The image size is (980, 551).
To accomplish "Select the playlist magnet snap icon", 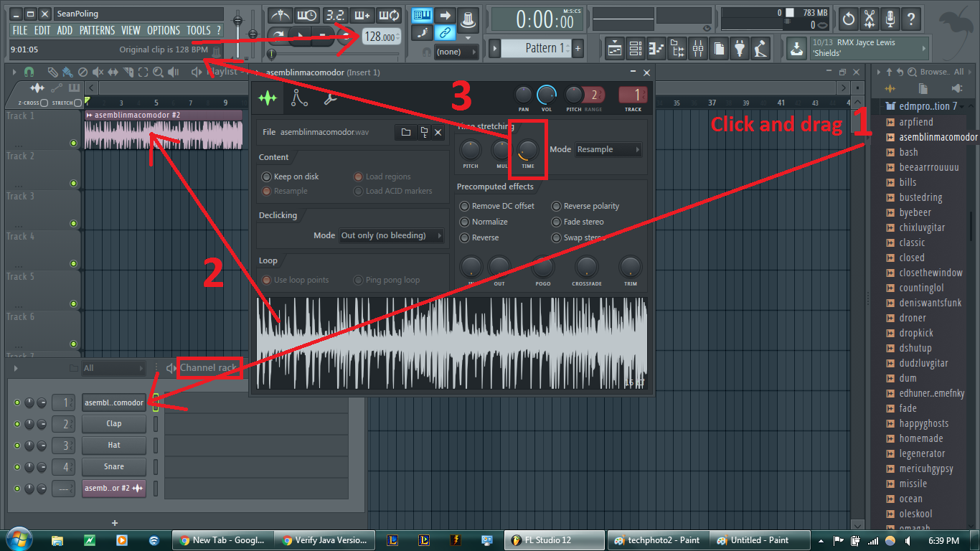I will tap(29, 72).
